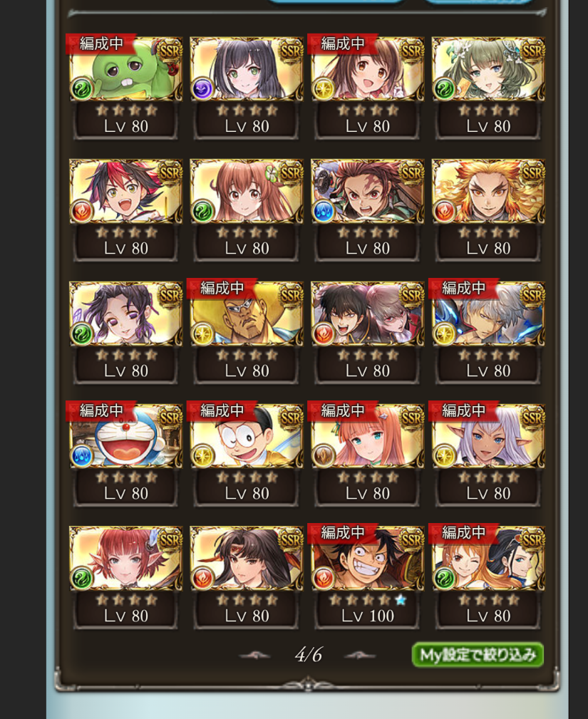This screenshot has width=588, height=719.
Task: Go to next page arrow
Action: (x=361, y=656)
